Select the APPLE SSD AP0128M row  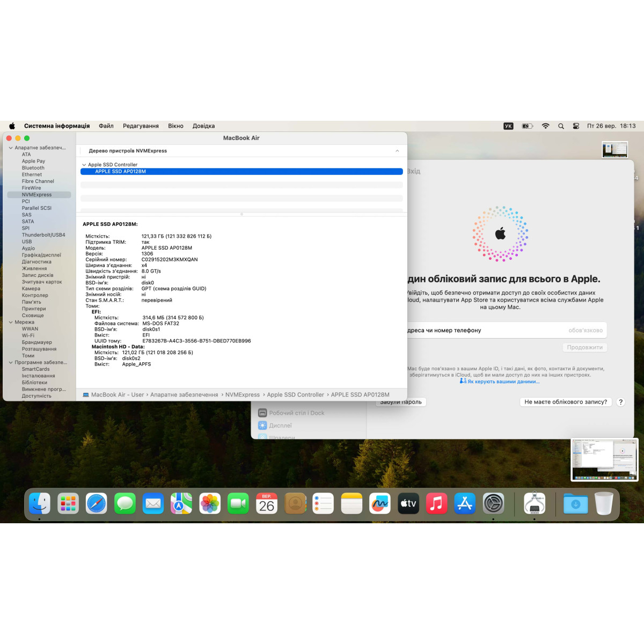point(241,172)
